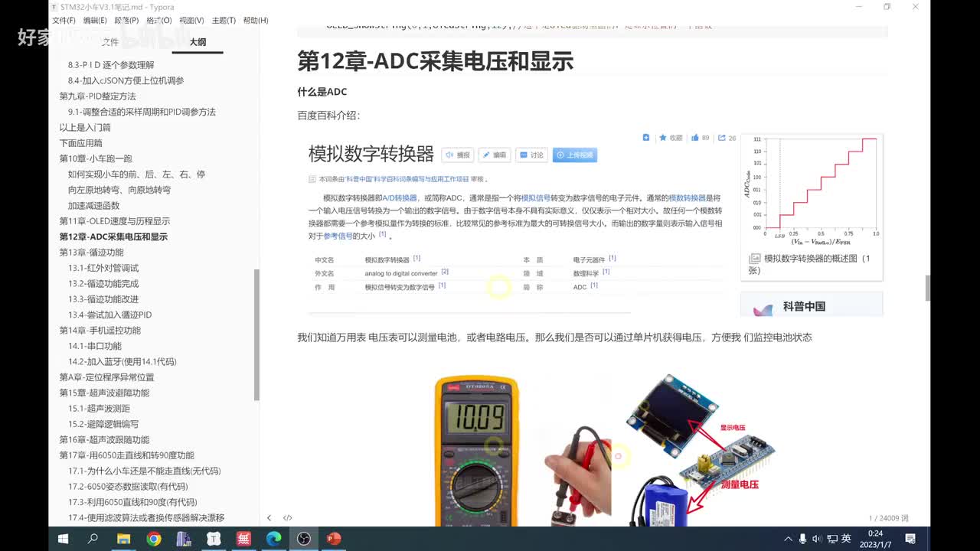Jump to 第10章-小车跑一跑
Screen dimensions: 980x551
click(96, 158)
